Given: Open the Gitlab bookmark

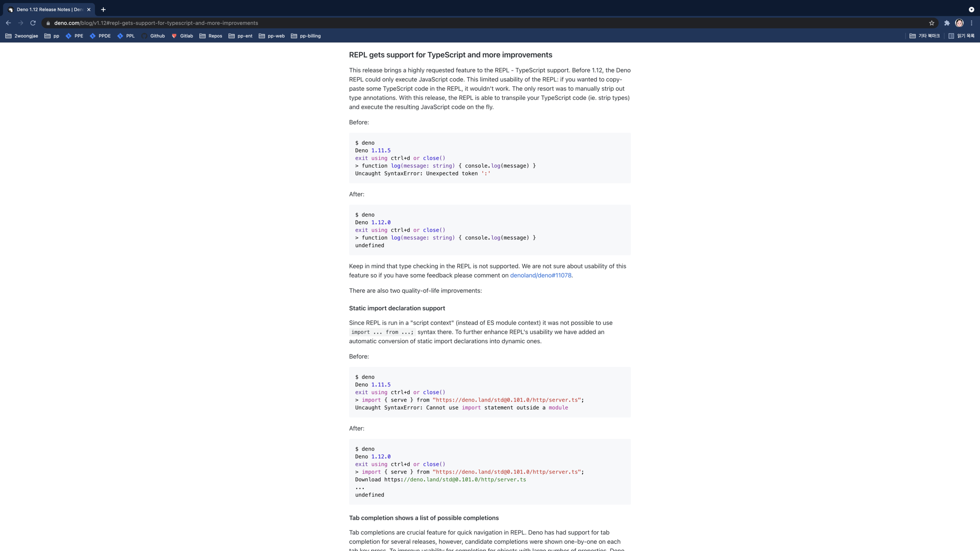Looking at the screenshot, I should 182,36.
